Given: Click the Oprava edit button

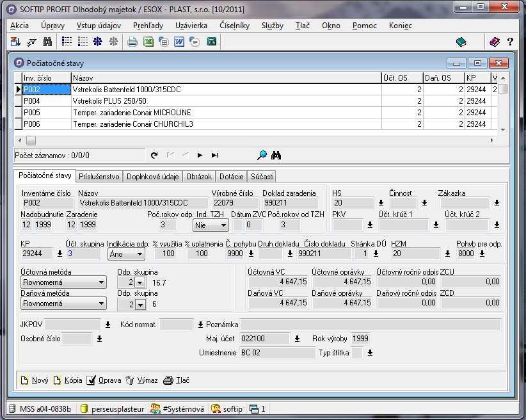Looking at the screenshot, I should point(104,380).
